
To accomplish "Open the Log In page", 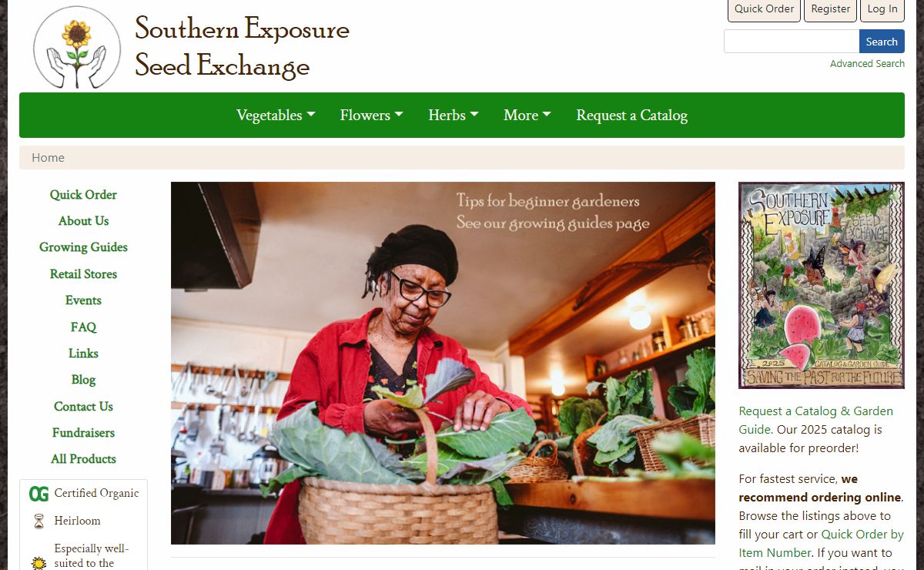I will tap(882, 9).
